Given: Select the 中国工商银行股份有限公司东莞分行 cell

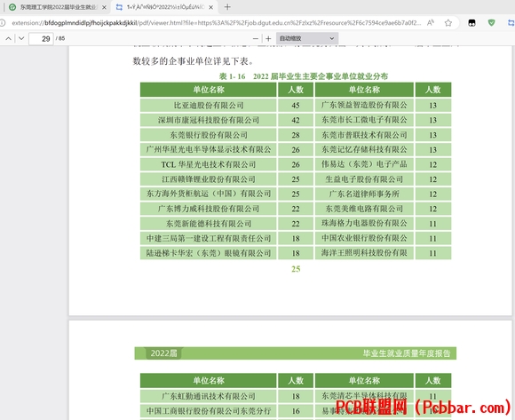Looking at the screenshot, I should 209,411.
